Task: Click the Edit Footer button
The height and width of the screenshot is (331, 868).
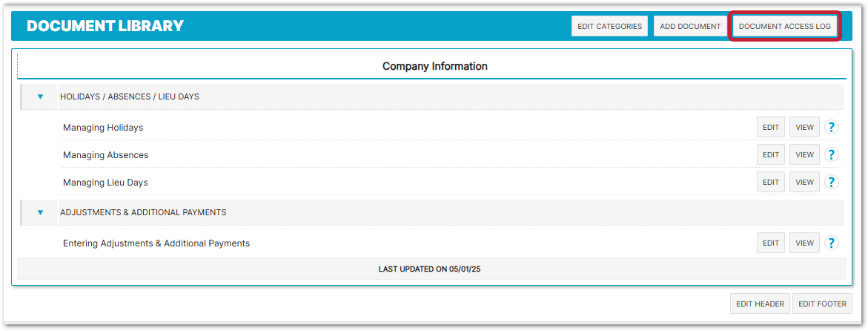Action: pos(822,304)
